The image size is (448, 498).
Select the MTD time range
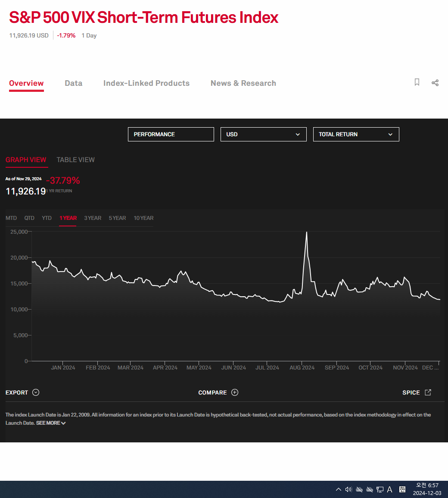click(11, 218)
